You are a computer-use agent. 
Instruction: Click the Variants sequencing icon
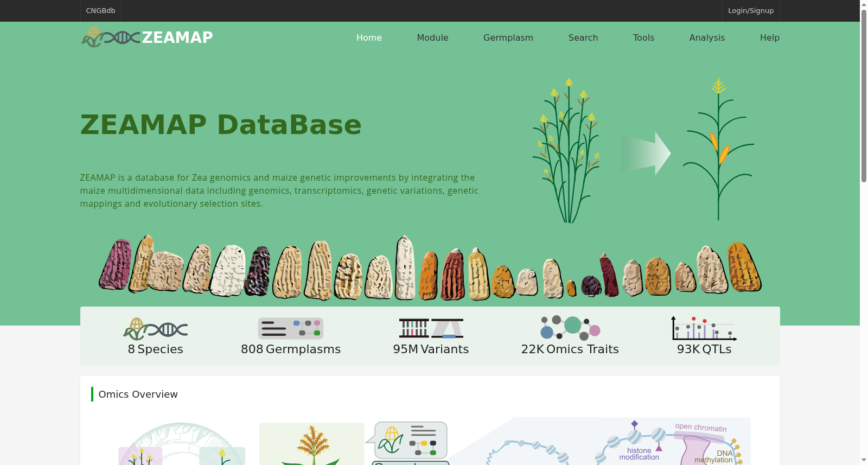click(431, 328)
